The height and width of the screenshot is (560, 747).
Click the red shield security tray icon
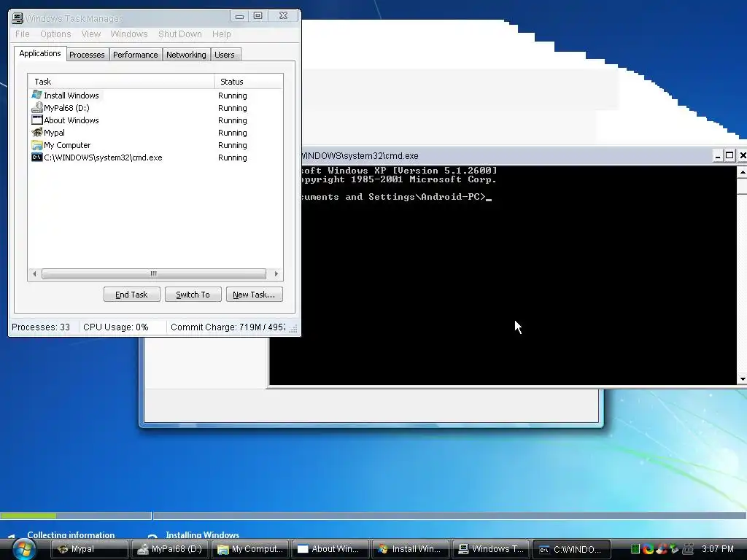point(661,549)
